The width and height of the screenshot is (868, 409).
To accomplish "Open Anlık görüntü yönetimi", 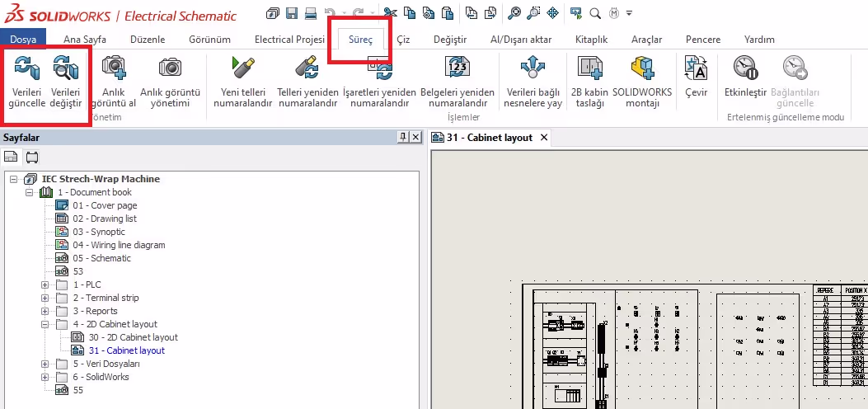I will click(170, 68).
